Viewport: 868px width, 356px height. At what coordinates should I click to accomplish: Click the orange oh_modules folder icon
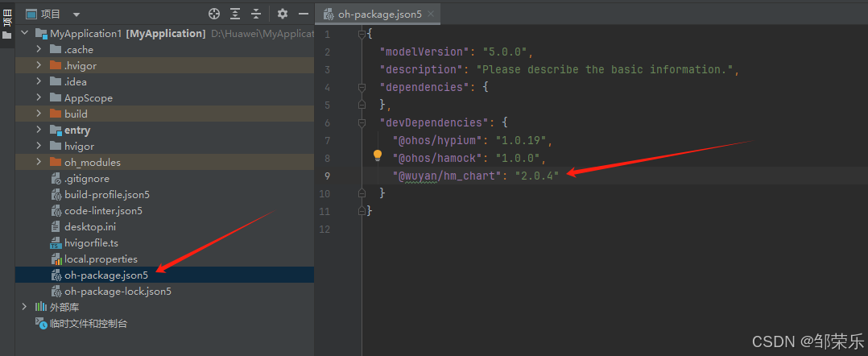[x=56, y=162]
